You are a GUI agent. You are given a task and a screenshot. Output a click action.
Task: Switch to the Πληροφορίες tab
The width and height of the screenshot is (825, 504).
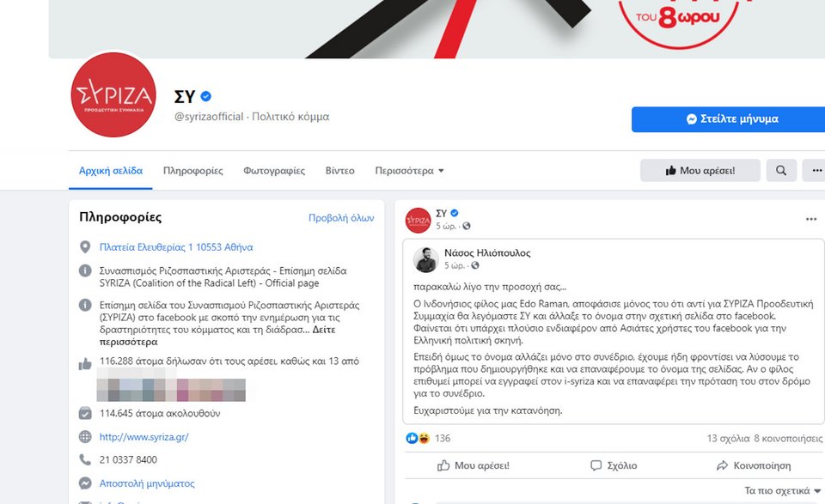[193, 171]
